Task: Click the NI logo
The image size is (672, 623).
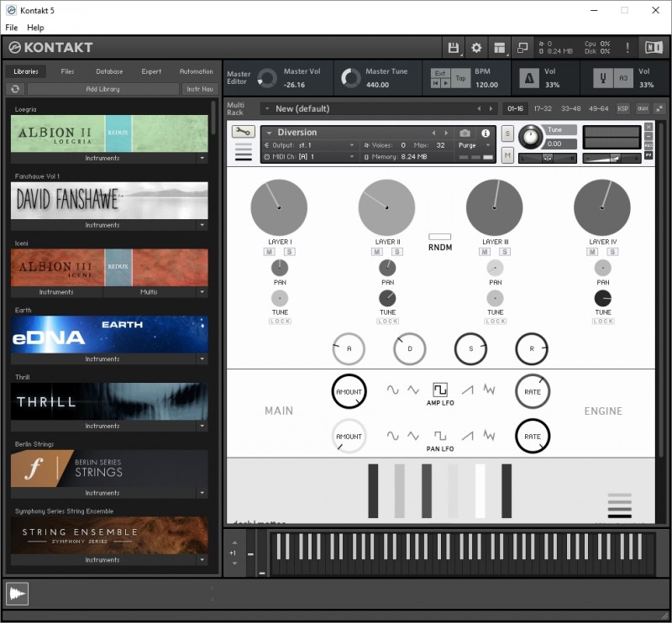Action: pos(654,47)
